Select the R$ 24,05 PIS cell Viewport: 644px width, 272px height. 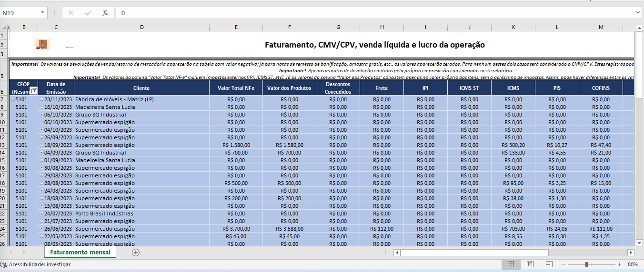[557, 229]
